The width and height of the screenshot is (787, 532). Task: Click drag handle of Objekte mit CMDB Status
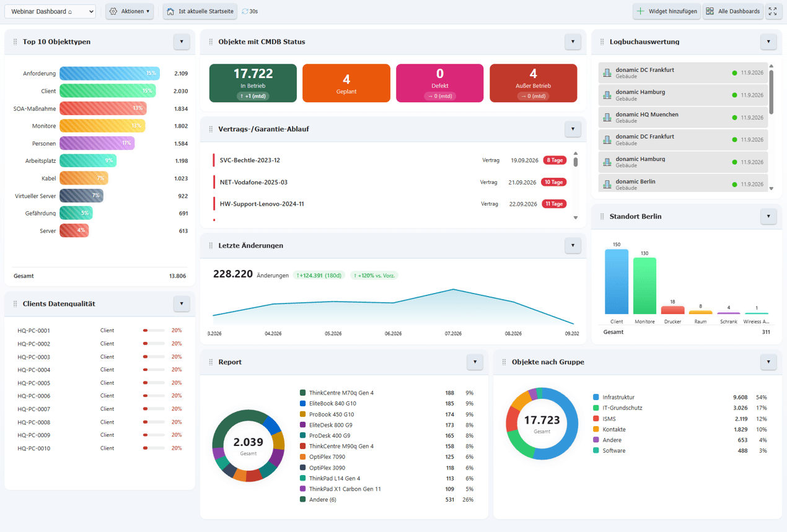[x=211, y=42]
